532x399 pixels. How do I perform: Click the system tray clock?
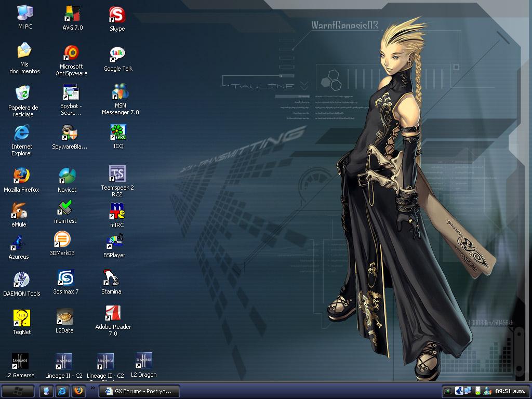point(510,391)
